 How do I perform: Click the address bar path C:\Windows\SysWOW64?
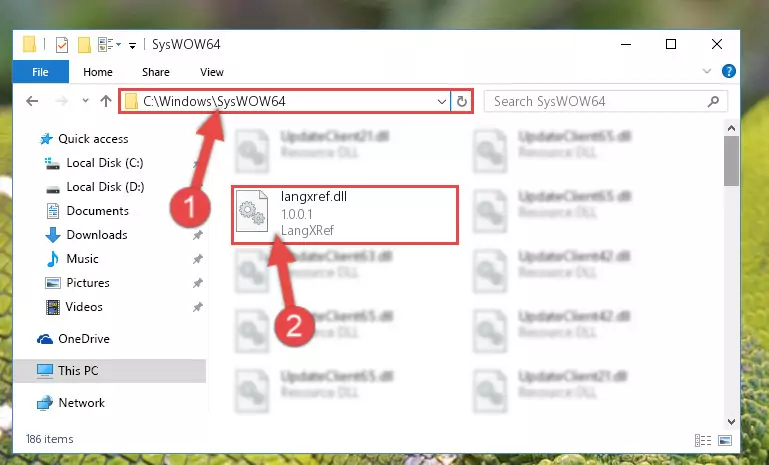click(214, 101)
